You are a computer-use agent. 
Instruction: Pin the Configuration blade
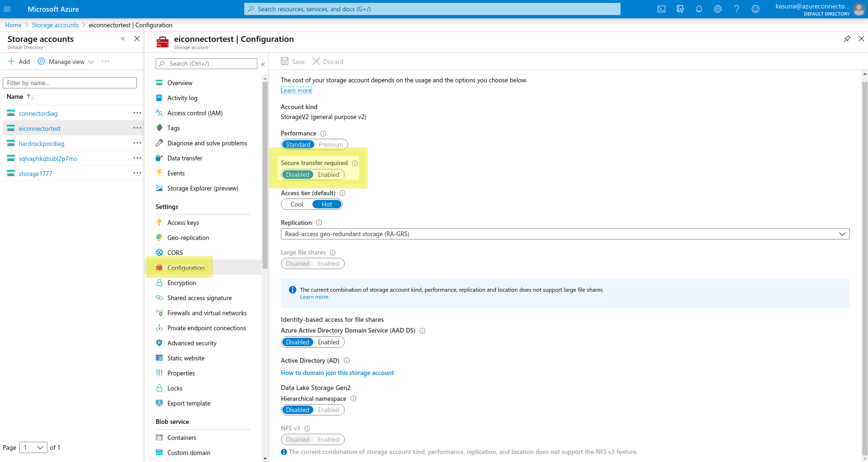pyautogui.click(x=847, y=39)
